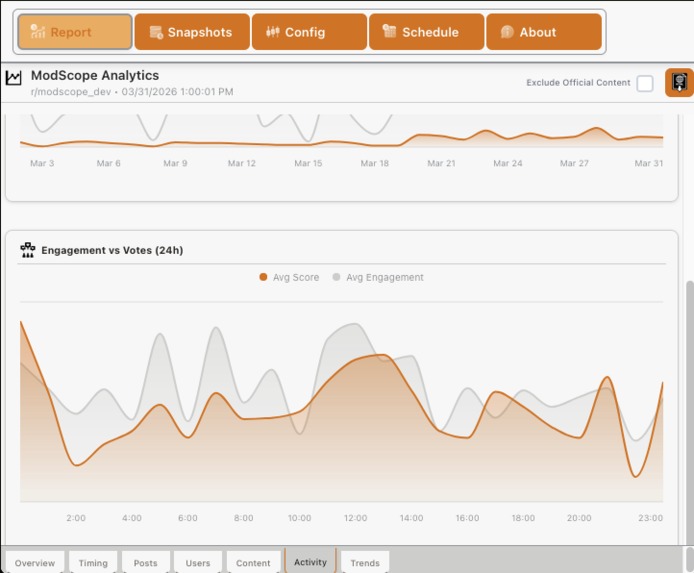Image resolution: width=694 pixels, height=573 pixels.
Task: Click the Mar 27 date label
Action: [x=574, y=163]
